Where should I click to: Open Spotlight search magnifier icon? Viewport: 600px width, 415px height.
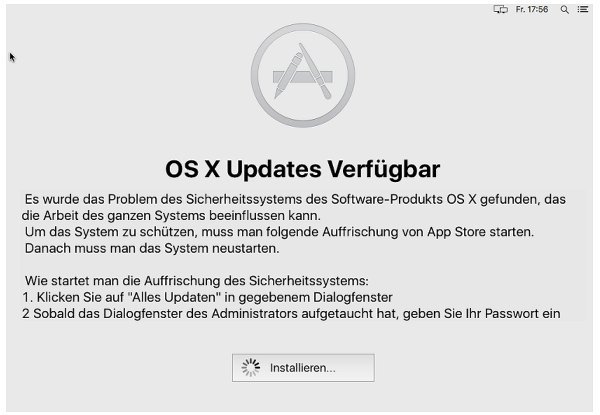coord(564,10)
